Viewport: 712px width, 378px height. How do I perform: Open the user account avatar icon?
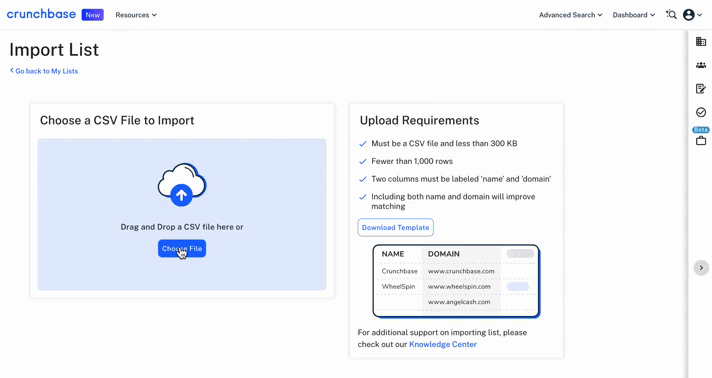689,15
